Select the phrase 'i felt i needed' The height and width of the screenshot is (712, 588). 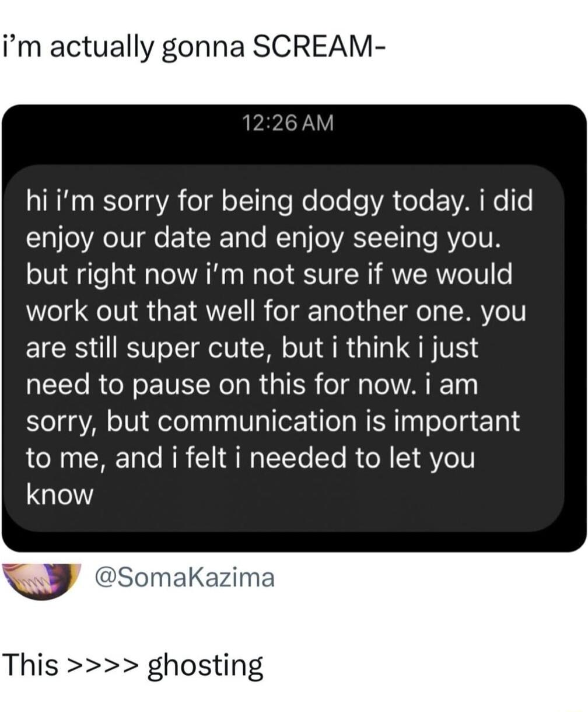tap(251, 457)
